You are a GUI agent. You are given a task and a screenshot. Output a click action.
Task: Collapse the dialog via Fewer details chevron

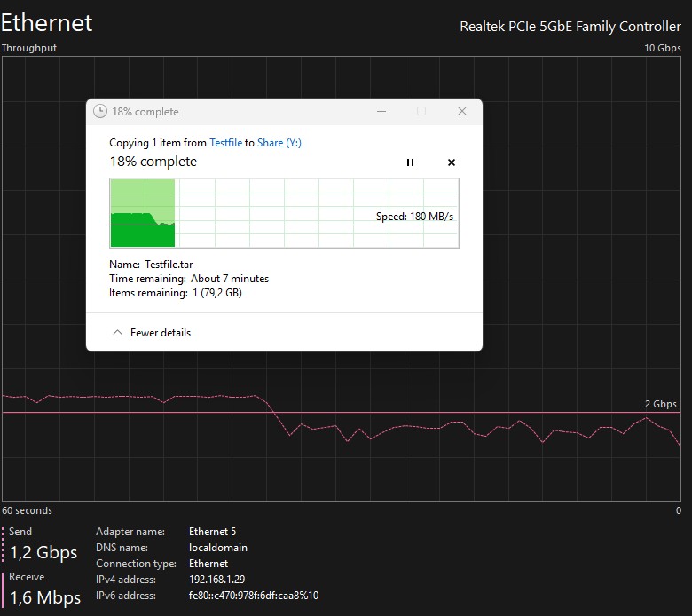(x=117, y=333)
